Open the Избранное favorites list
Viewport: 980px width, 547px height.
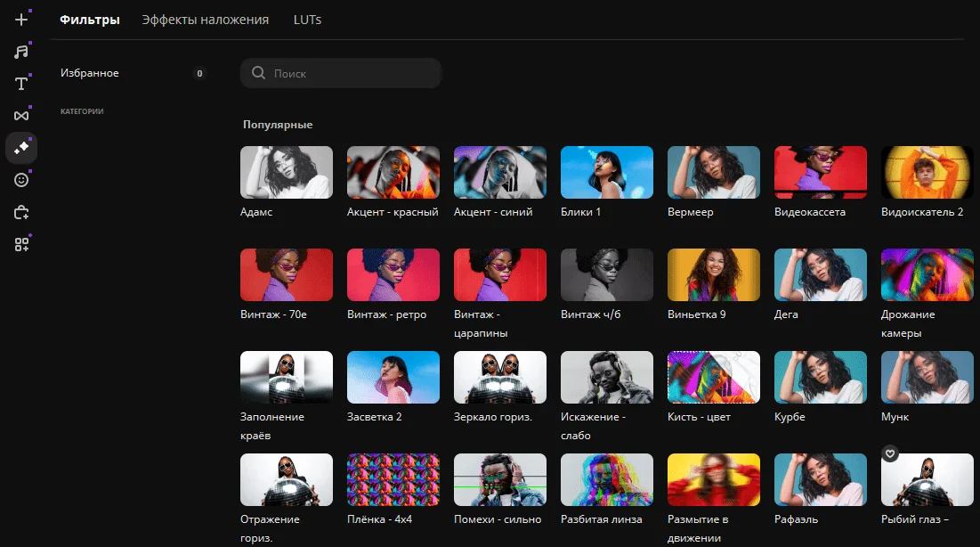[89, 73]
